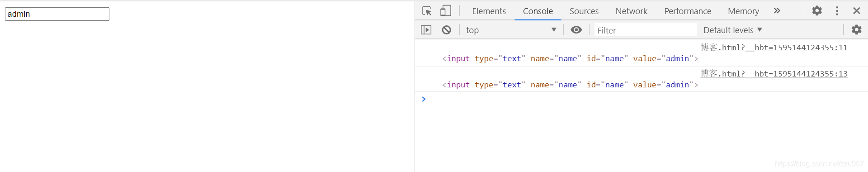Viewport: 868px width, 172px height.
Task: Open the Performance tab
Action: coord(688,11)
